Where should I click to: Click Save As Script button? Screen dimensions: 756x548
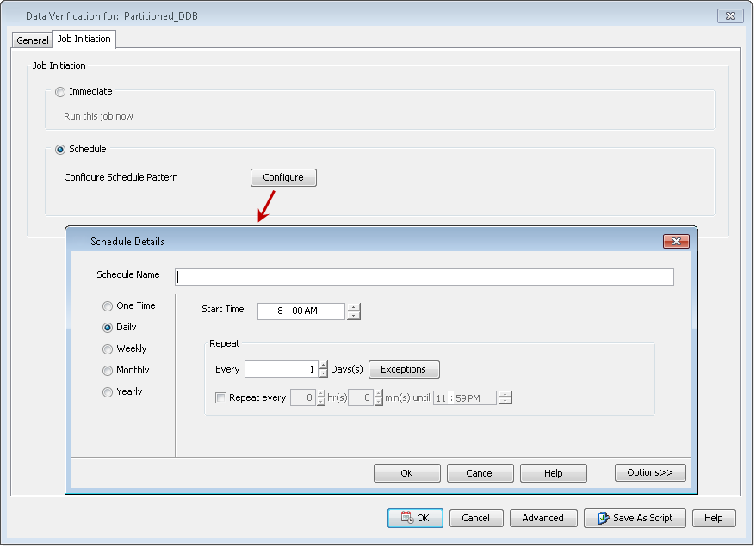click(x=635, y=518)
